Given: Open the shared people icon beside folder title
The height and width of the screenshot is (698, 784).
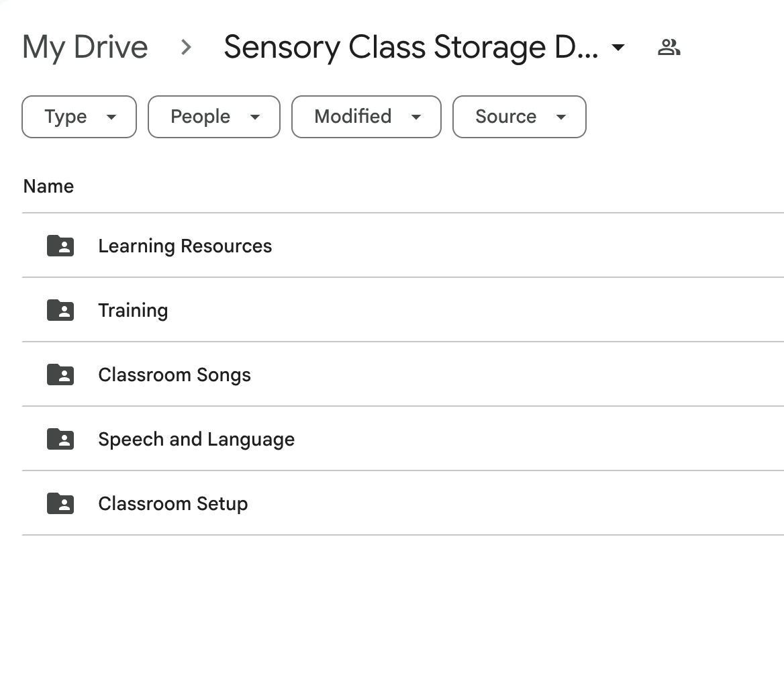Looking at the screenshot, I should [669, 48].
